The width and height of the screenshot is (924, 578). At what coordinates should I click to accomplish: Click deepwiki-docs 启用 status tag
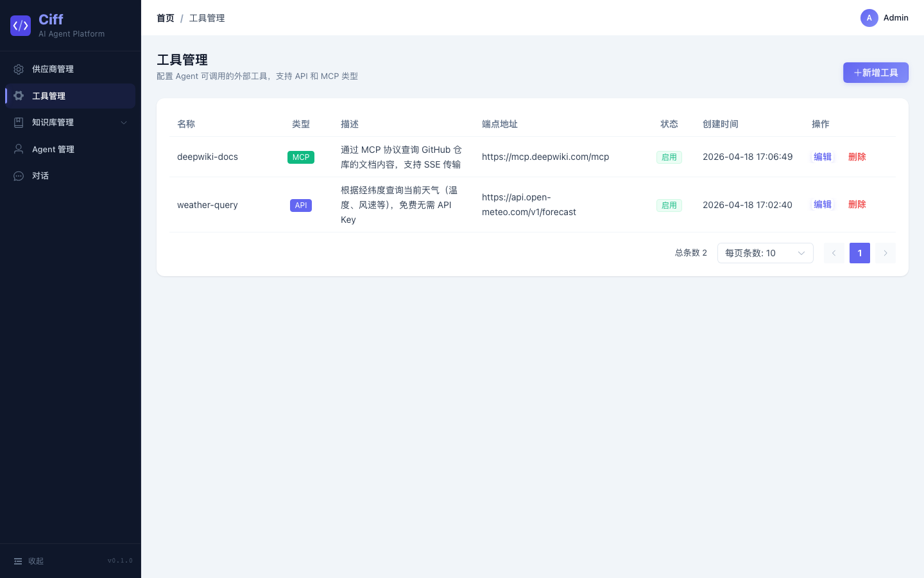pos(669,157)
